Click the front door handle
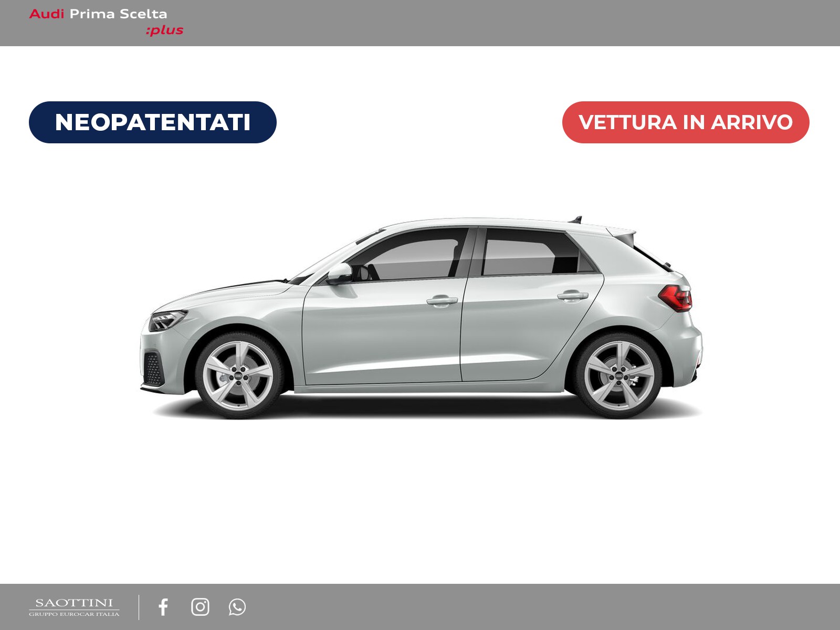The width and height of the screenshot is (840, 630). (x=442, y=300)
